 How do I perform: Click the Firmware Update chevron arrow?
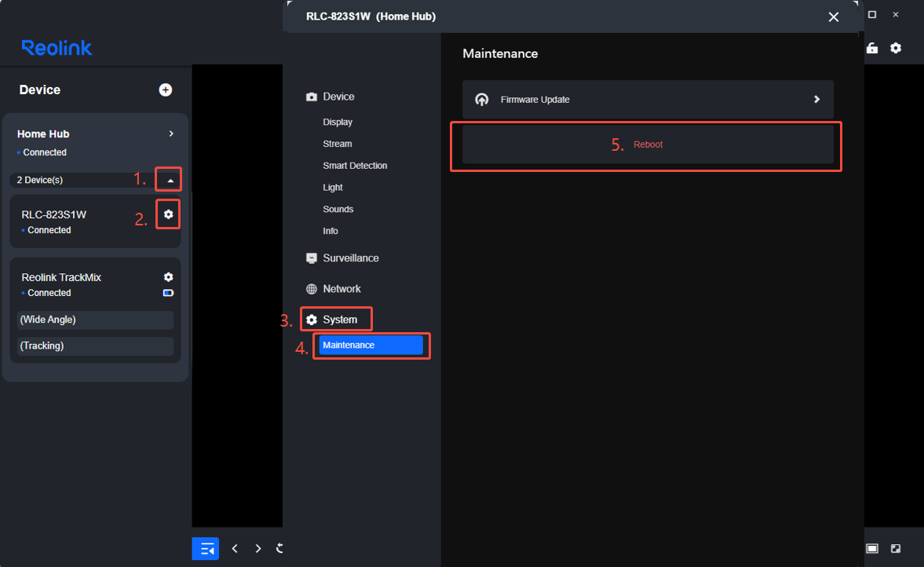(x=816, y=100)
